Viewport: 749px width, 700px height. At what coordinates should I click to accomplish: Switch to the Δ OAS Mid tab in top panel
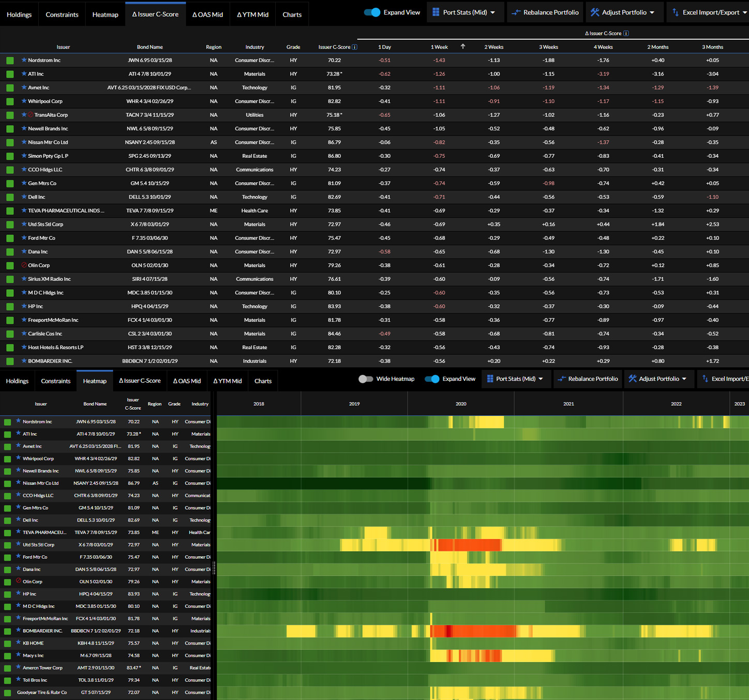pyautogui.click(x=207, y=14)
